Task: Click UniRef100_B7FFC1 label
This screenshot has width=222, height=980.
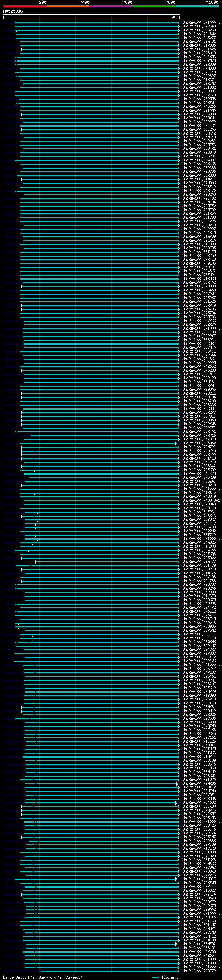Action: point(199,125)
